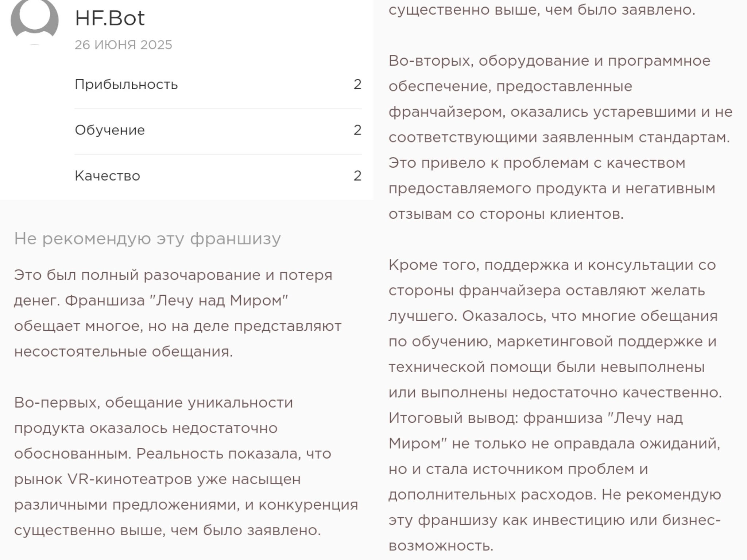Open the HF.Bot username profile

(110, 18)
